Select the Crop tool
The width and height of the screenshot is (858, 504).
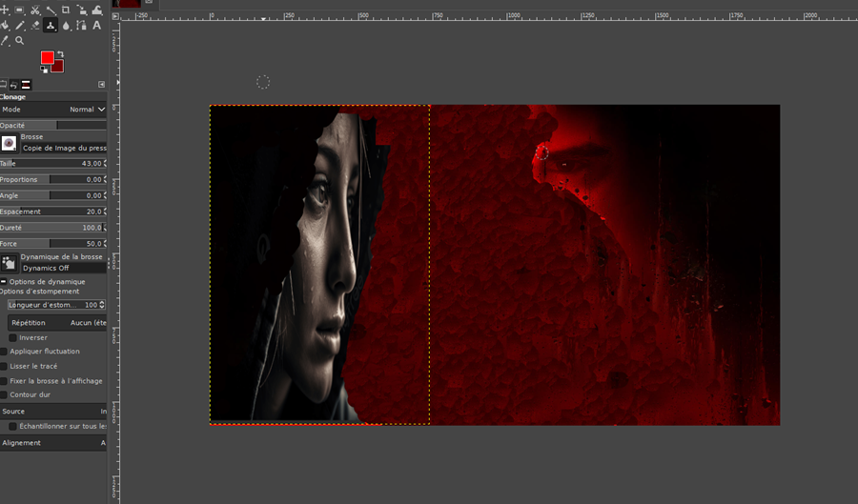coord(66,10)
